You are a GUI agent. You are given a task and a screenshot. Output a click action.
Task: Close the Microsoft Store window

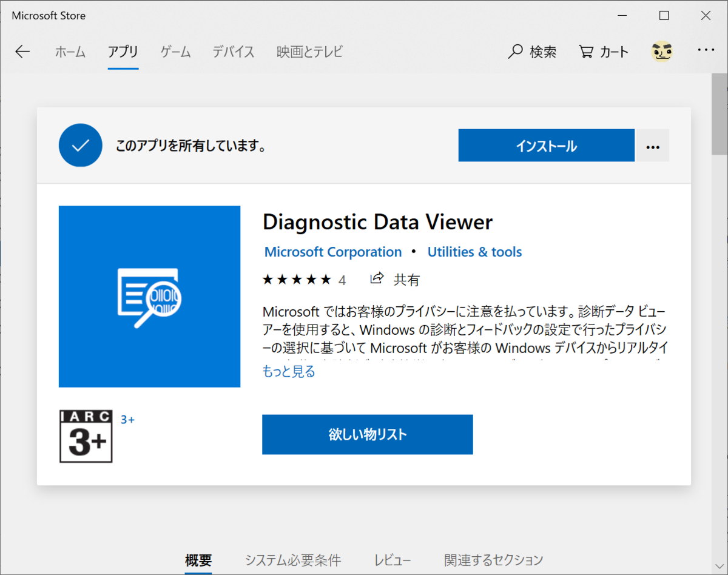pos(706,16)
